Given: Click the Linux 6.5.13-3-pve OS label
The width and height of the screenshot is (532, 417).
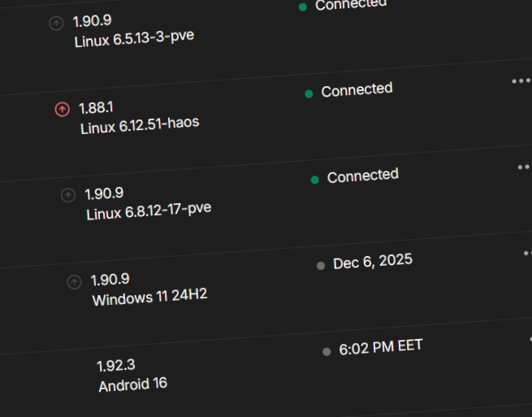Looking at the screenshot, I should [x=134, y=39].
